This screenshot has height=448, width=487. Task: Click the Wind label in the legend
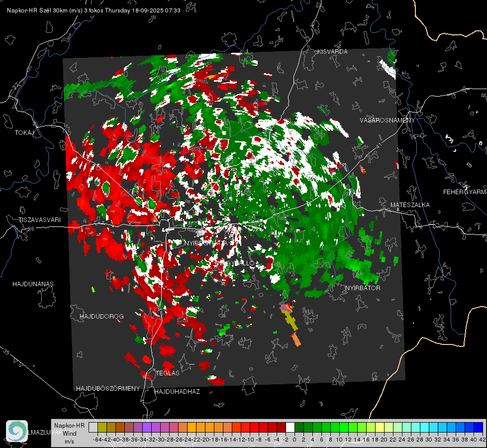pos(70,434)
